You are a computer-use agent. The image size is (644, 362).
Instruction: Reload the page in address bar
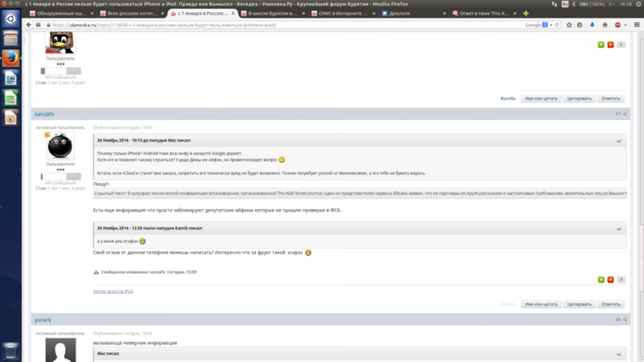[556, 25]
